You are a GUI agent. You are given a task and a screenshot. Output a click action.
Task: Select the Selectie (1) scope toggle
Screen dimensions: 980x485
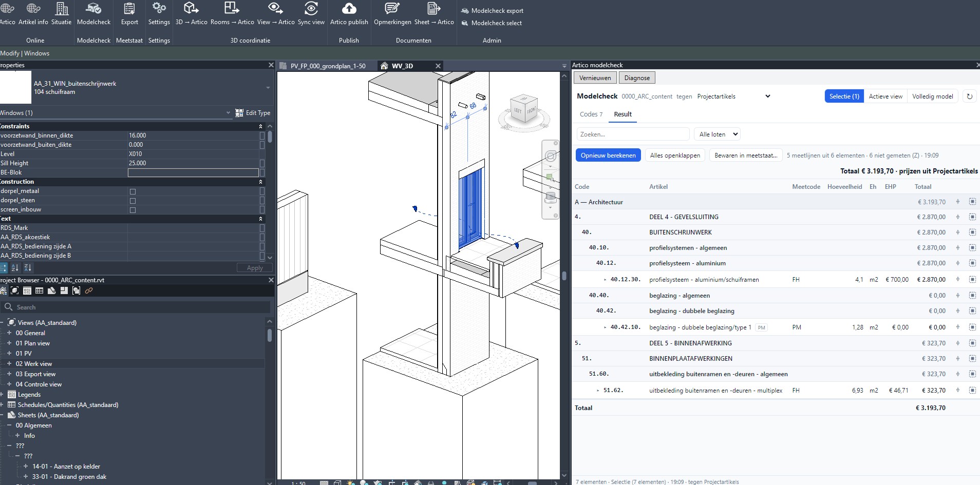click(844, 96)
